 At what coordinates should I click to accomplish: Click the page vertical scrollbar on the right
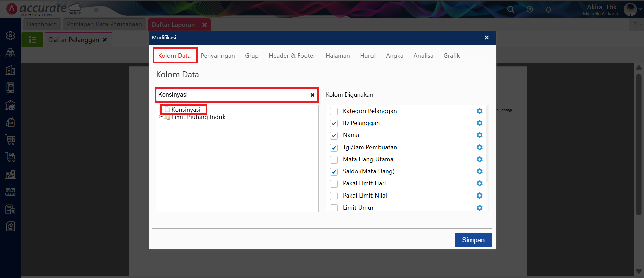click(639, 144)
